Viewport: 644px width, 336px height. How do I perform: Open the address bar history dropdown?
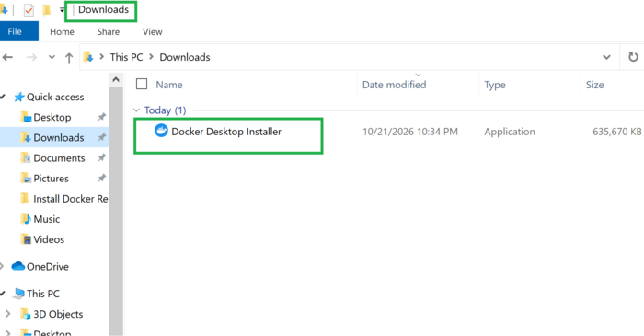[x=606, y=57]
